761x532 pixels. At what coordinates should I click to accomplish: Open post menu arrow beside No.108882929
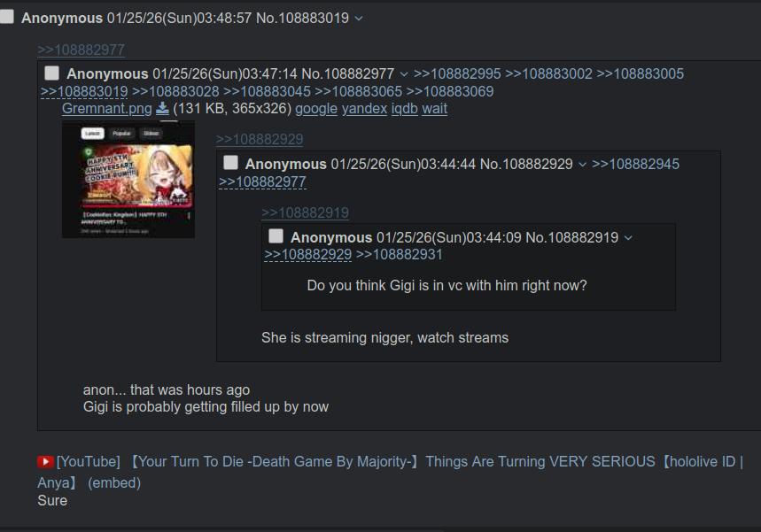click(x=582, y=165)
